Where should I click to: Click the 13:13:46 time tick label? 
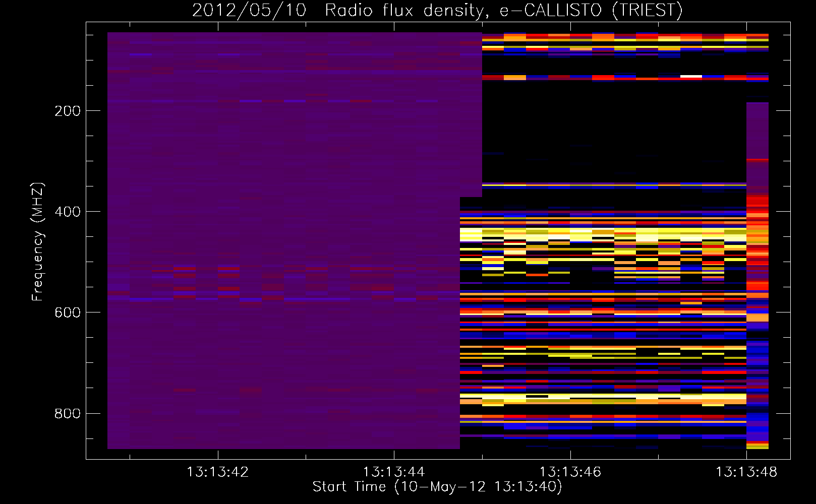click(x=570, y=472)
